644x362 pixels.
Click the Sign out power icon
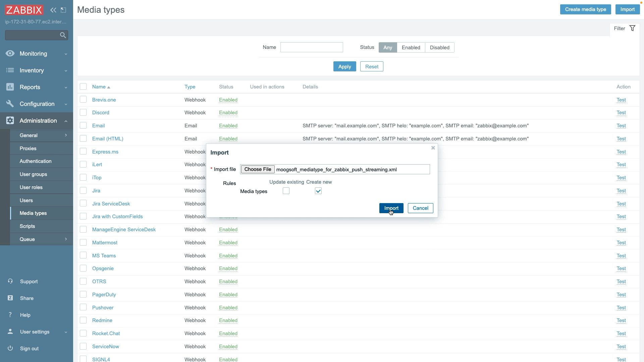point(10,348)
